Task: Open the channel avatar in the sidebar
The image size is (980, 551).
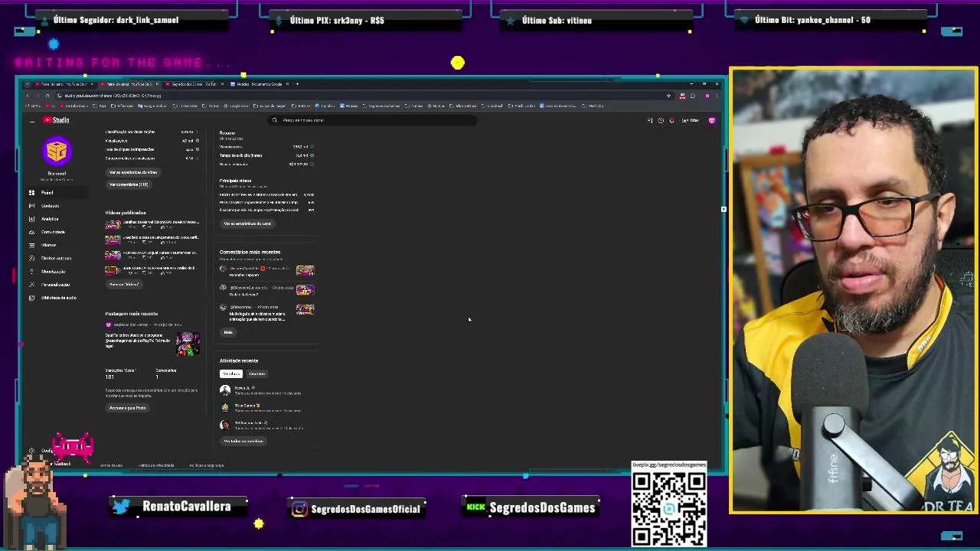Action: 57,152
